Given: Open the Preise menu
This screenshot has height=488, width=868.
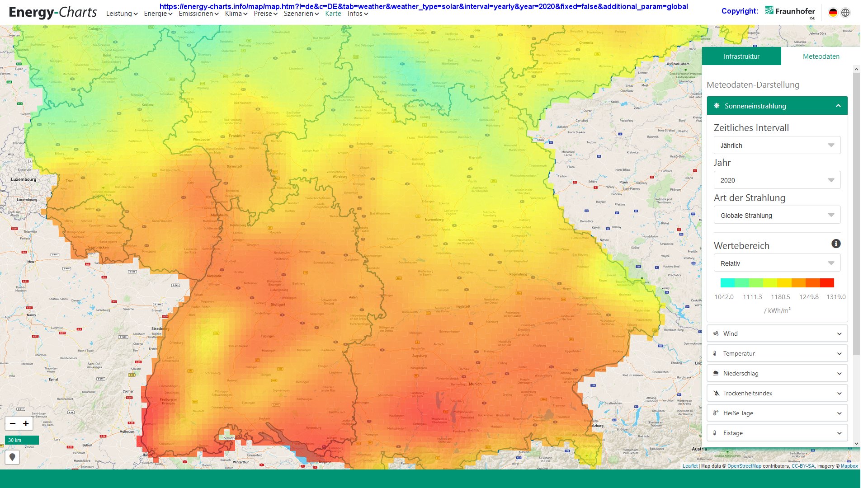Looking at the screenshot, I should (265, 14).
